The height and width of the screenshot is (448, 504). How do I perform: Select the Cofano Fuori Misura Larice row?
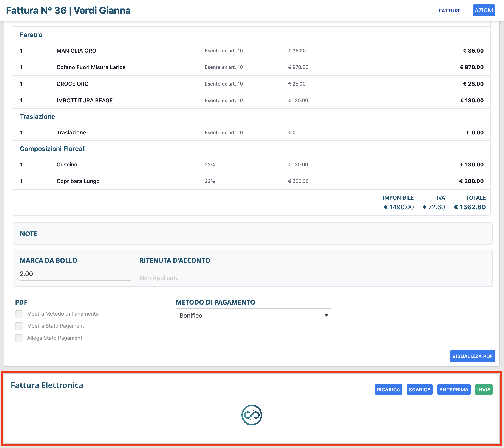(91, 67)
